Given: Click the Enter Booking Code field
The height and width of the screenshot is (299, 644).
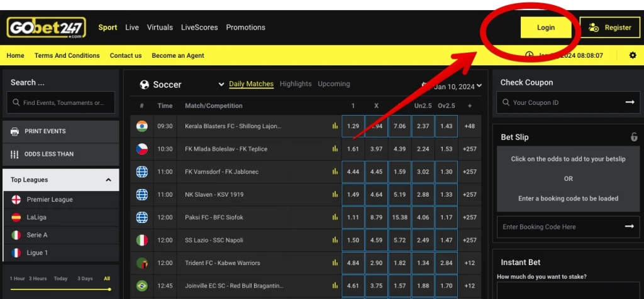Looking at the screenshot, I should pos(568,227).
